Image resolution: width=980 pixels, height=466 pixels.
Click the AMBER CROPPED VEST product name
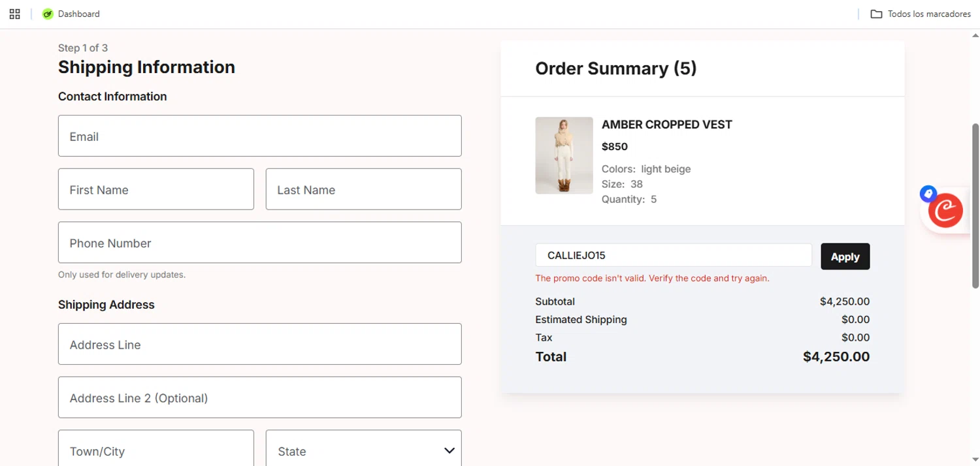click(x=666, y=124)
